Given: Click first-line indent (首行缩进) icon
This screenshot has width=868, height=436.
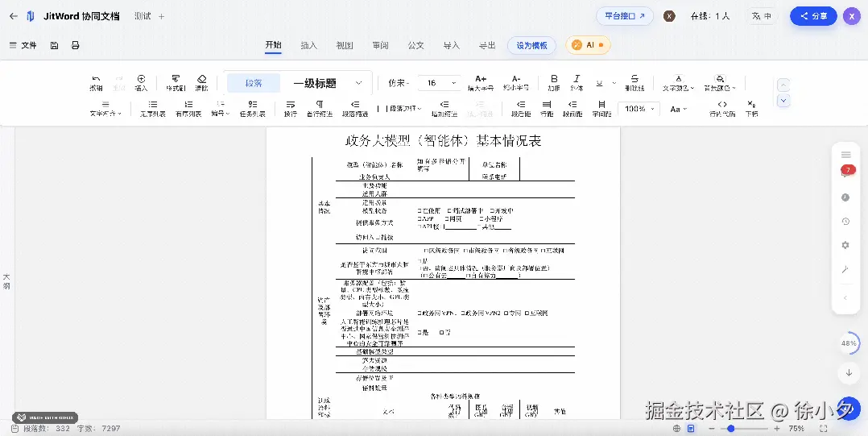Looking at the screenshot, I should [320, 109].
